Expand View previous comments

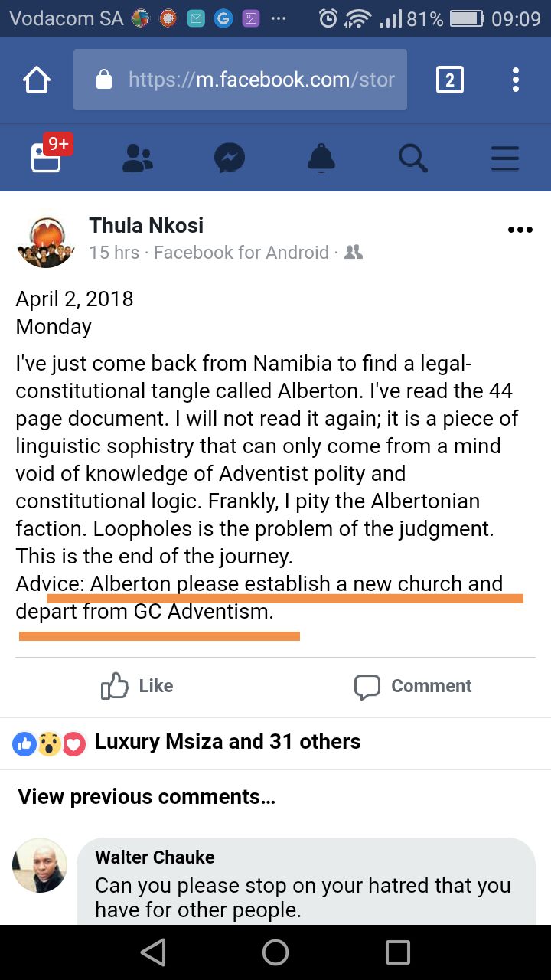tap(147, 797)
